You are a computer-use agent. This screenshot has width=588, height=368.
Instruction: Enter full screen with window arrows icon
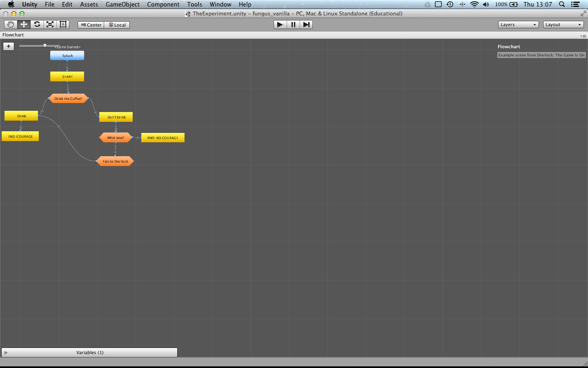(583, 13)
